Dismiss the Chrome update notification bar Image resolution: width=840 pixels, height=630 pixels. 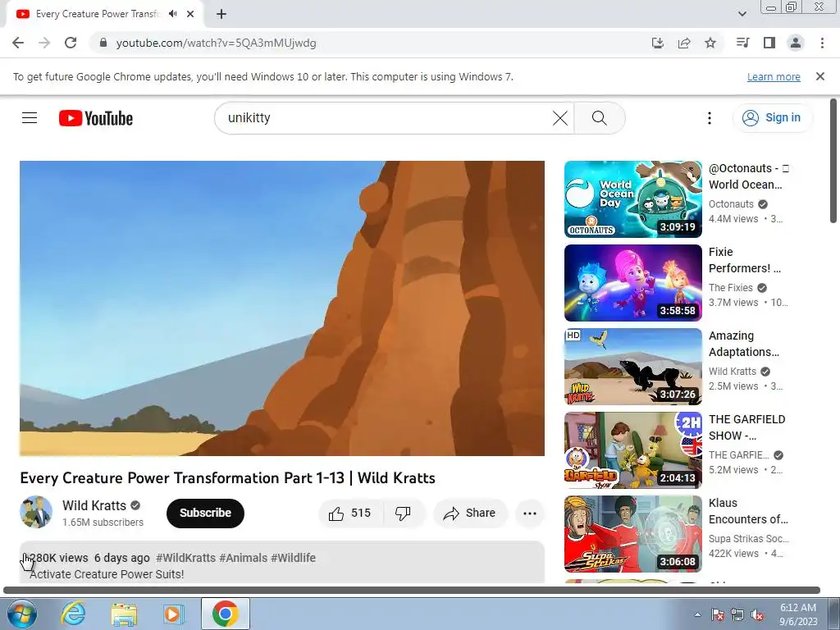[x=820, y=76]
